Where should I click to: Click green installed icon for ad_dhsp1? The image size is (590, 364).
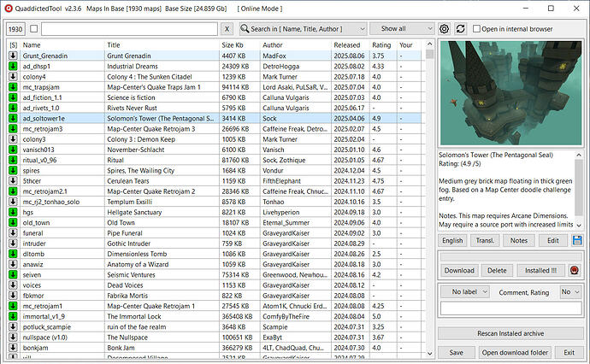click(13, 66)
